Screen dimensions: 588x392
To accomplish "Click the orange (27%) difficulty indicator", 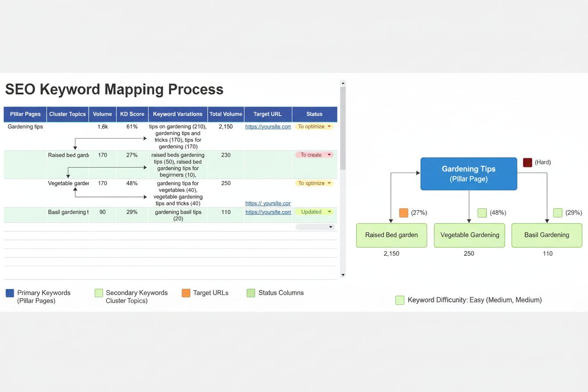I will pyautogui.click(x=403, y=212).
